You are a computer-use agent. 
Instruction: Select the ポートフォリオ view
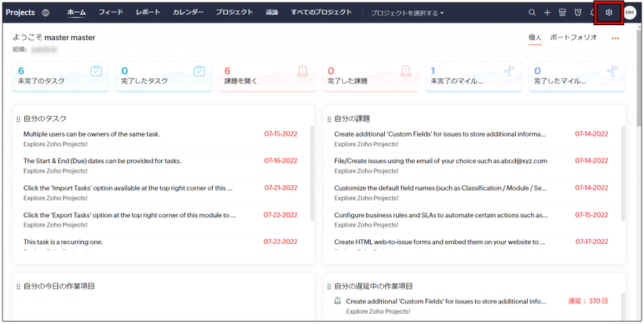[x=573, y=38]
